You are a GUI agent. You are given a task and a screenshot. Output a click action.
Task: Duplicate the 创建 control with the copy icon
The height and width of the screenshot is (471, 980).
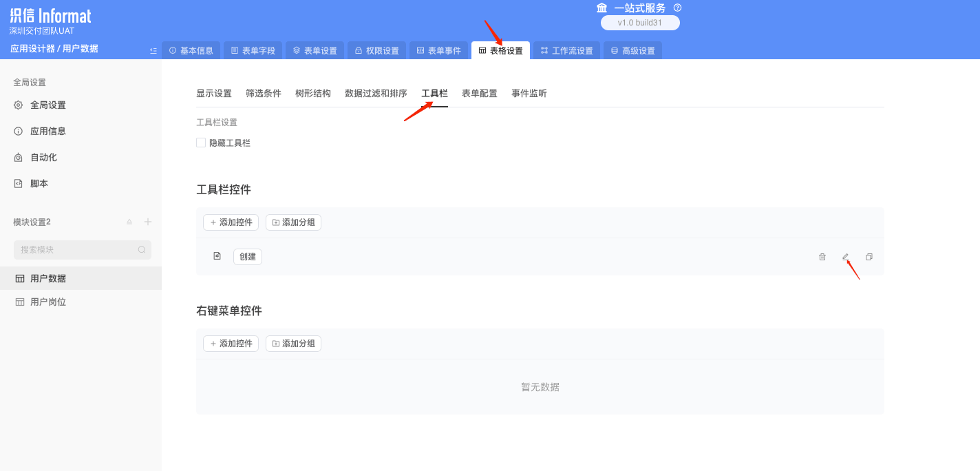tap(869, 256)
